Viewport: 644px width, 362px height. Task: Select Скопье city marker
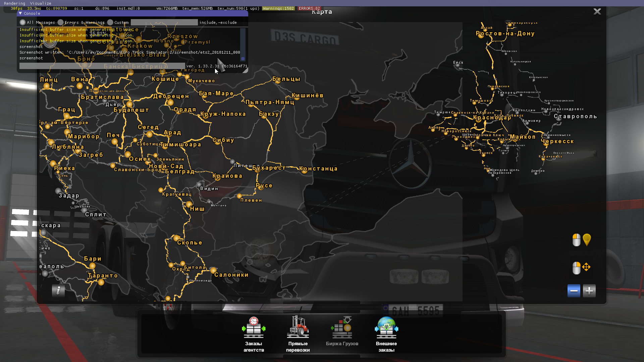coord(176,238)
